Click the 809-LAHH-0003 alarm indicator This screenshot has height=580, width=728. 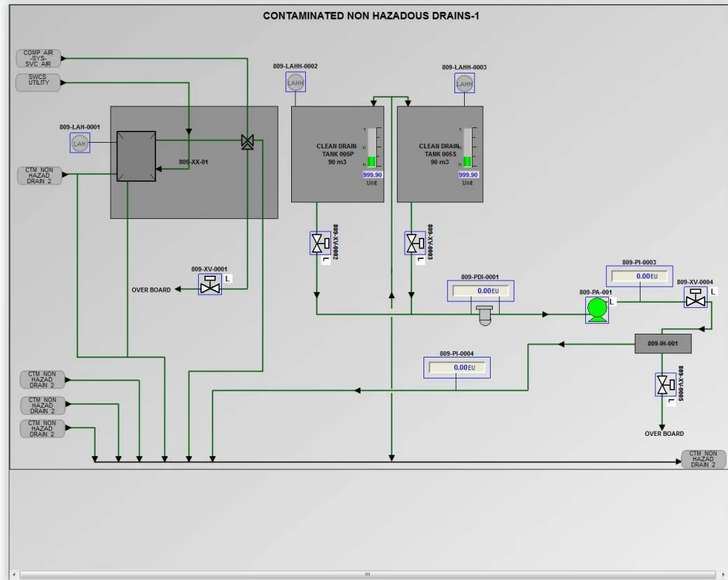point(463,83)
